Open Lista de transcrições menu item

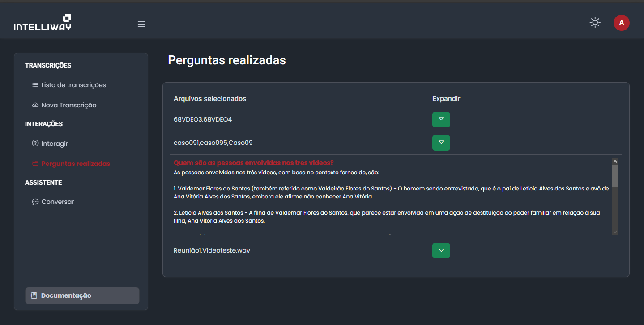coord(73,85)
